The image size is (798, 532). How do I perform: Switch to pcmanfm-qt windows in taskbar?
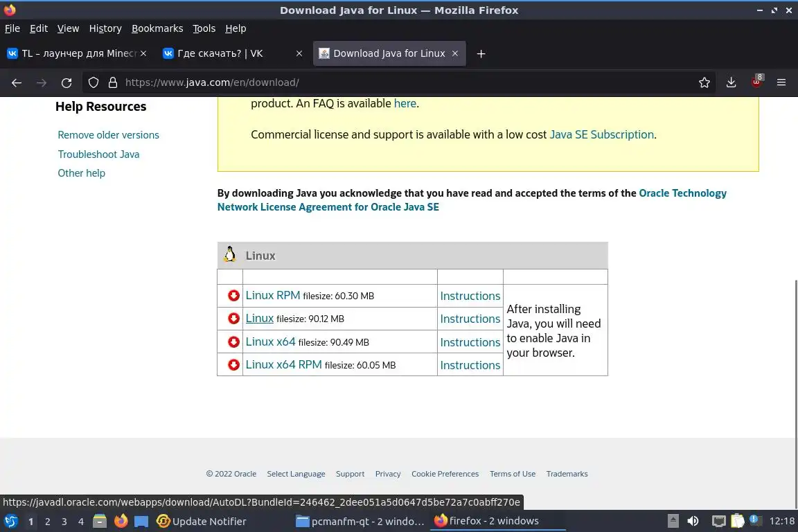360,522
